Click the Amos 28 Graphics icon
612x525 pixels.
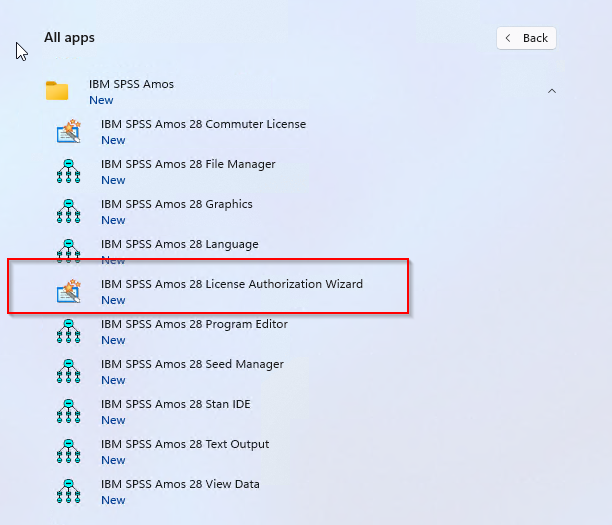point(69,212)
